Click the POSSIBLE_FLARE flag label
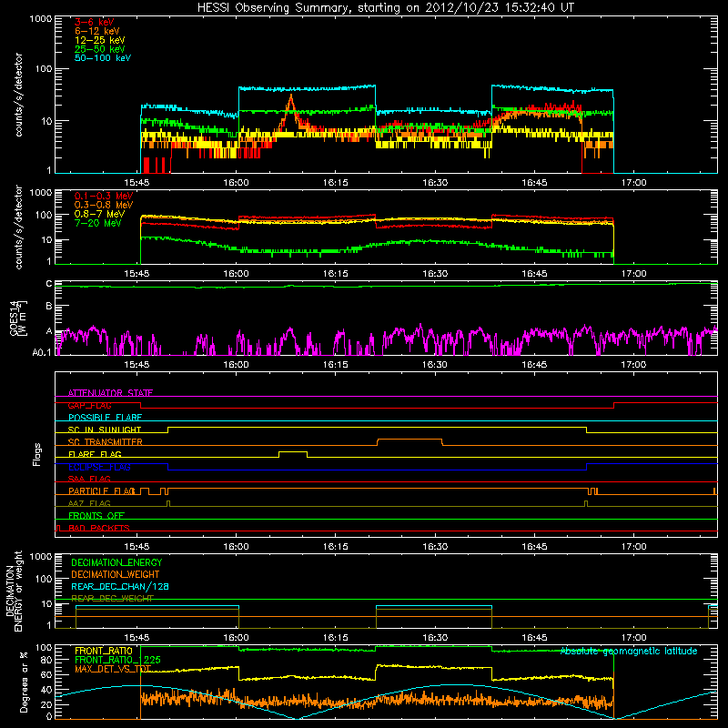Screen dimensions: 728x728 [105, 418]
